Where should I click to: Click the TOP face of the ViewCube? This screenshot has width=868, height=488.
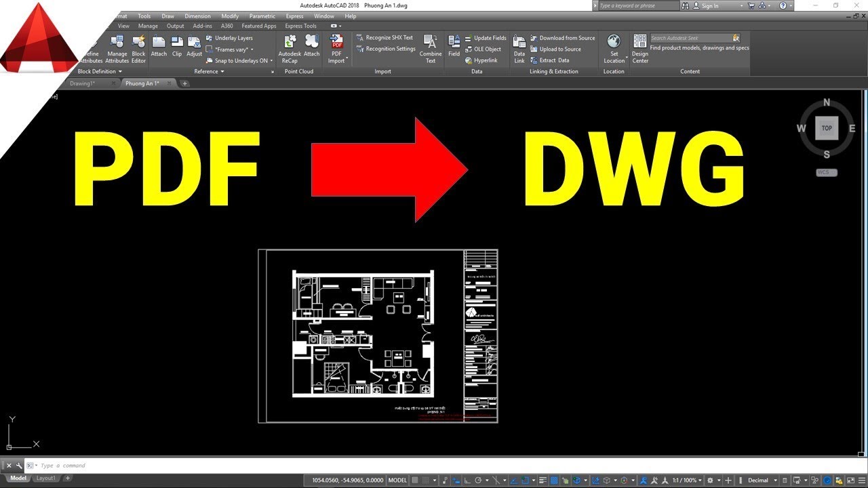coord(827,127)
